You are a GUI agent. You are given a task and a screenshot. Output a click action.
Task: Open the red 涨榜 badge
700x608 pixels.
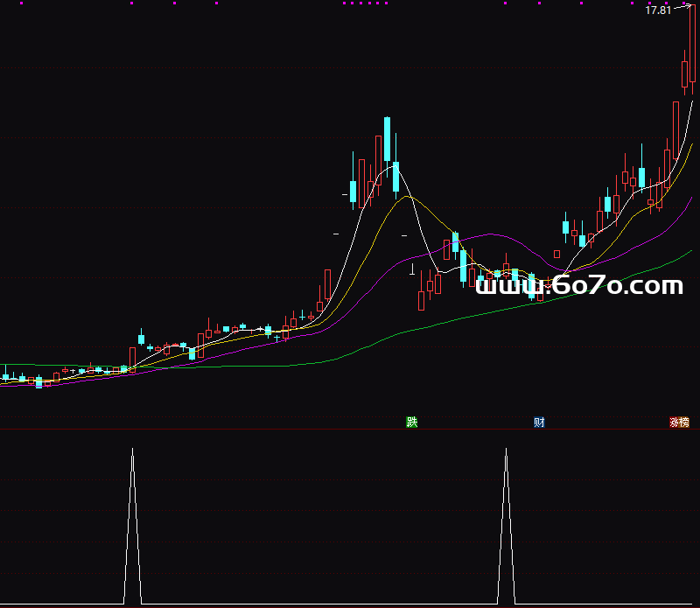pos(680,423)
